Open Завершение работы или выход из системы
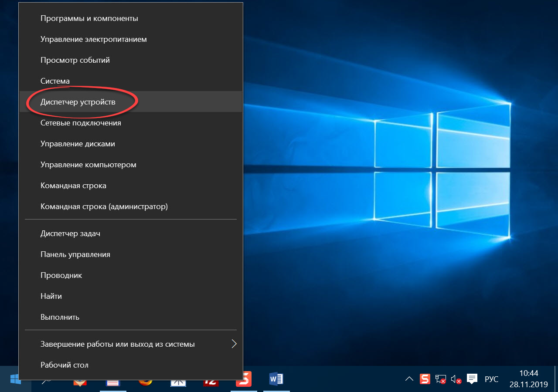 coord(131,344)
